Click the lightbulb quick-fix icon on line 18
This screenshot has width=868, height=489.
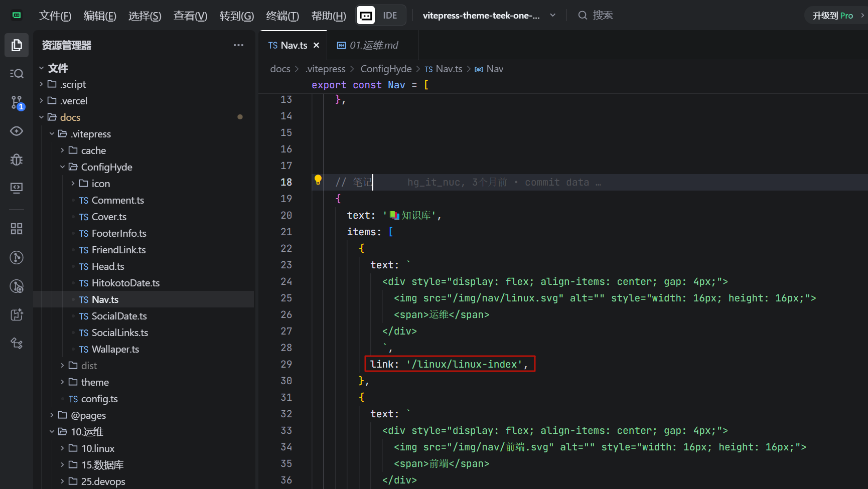coord(318,180)
